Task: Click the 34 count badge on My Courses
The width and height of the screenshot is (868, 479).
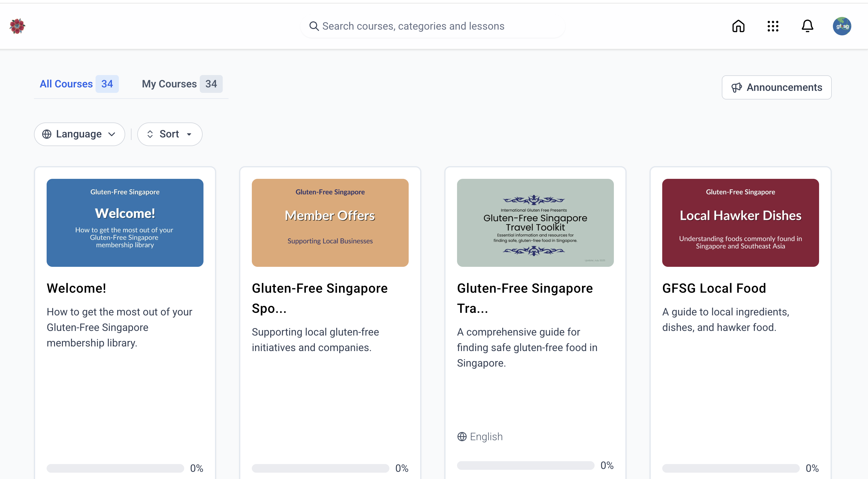Action: coord(211,84)
